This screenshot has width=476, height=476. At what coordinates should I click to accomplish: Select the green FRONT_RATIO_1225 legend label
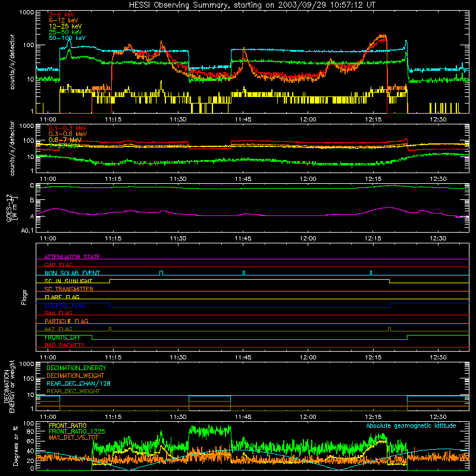[77, 431]
